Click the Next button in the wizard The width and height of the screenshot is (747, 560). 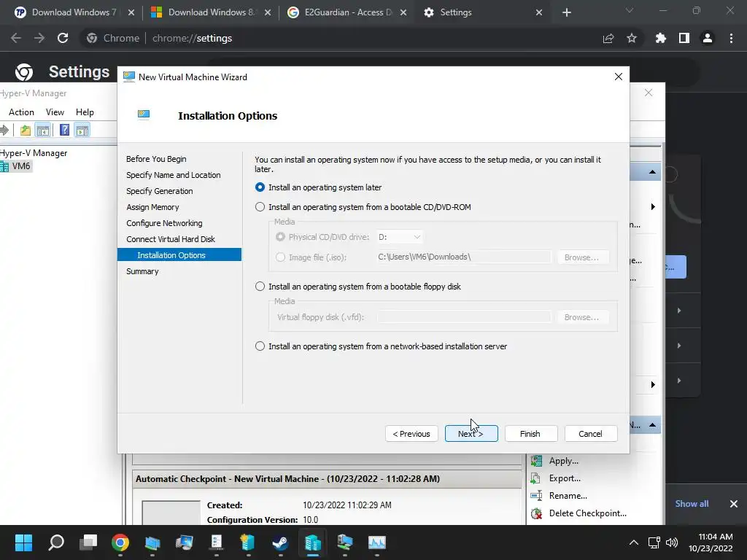(x=471, y=434)
